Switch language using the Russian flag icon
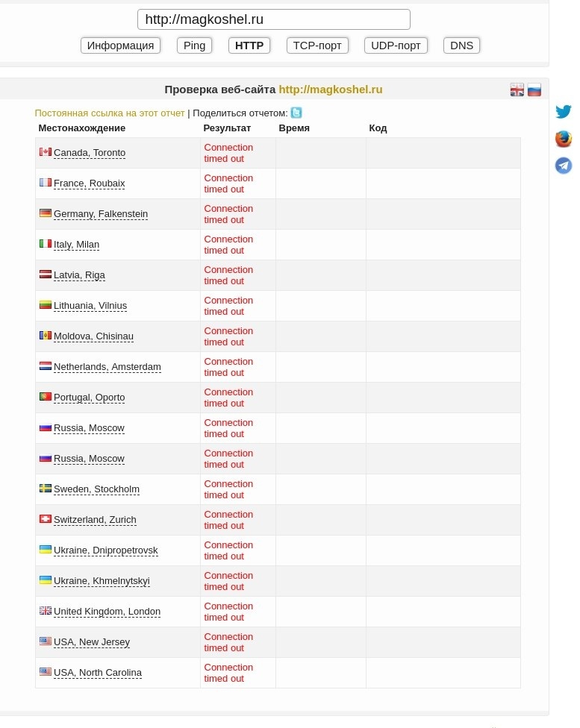580x728 pixels. (x=534, y=90)
